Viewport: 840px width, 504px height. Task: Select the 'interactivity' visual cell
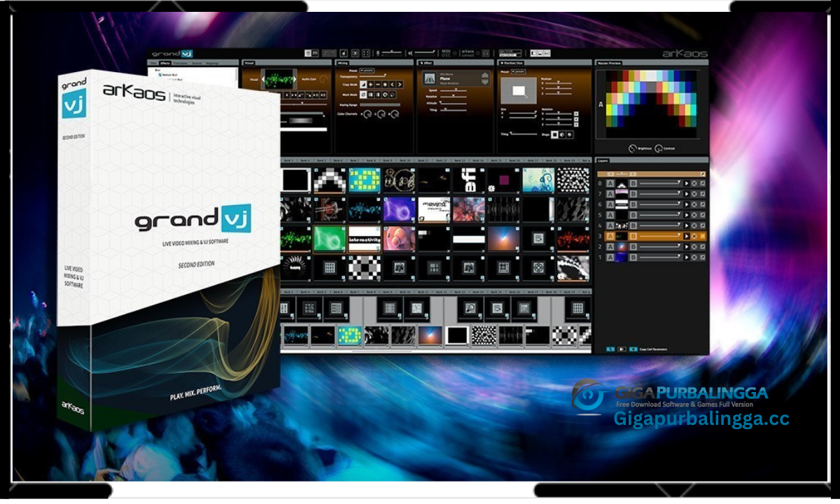pos(364,239)
